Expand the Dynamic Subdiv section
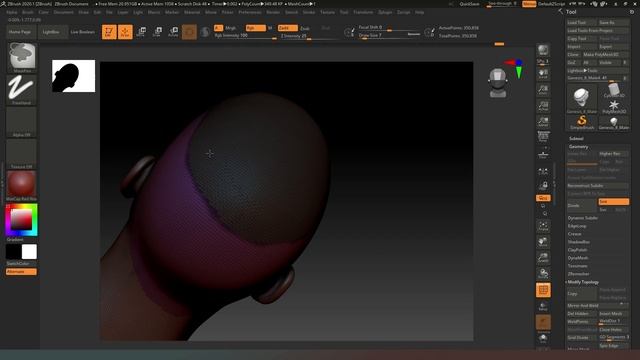Screen dimensions: 640x360 (582, 218)
